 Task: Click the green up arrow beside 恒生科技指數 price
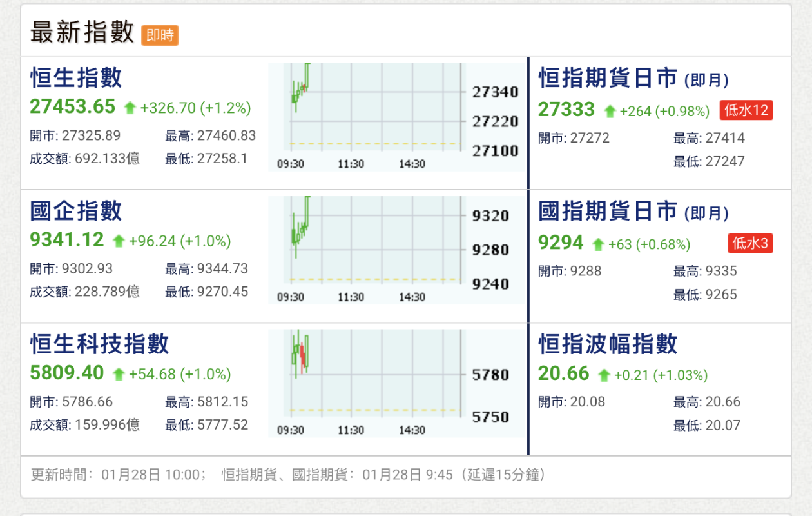point(119,374)
